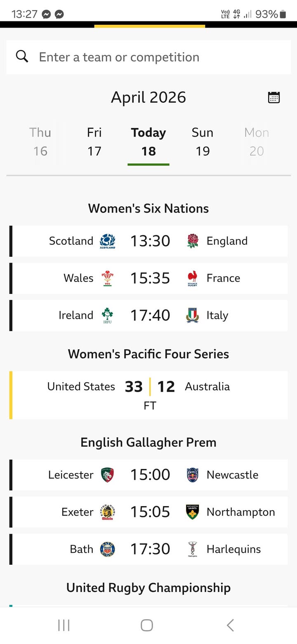Tap the Scotland team crest
The width and height of the screenshot is (297, 644).
click(107, 241)
